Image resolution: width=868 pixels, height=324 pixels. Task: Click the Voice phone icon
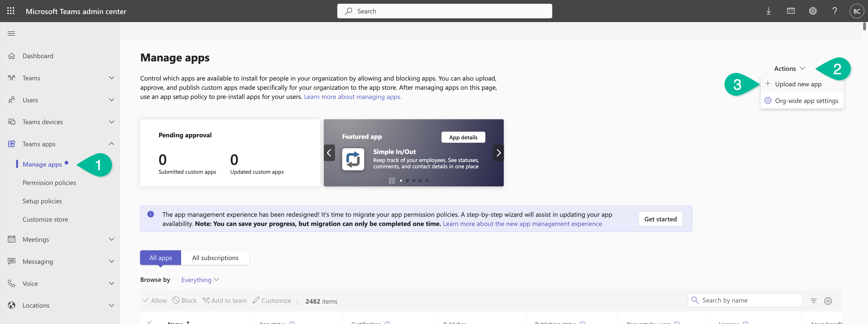tap(11, 283)
